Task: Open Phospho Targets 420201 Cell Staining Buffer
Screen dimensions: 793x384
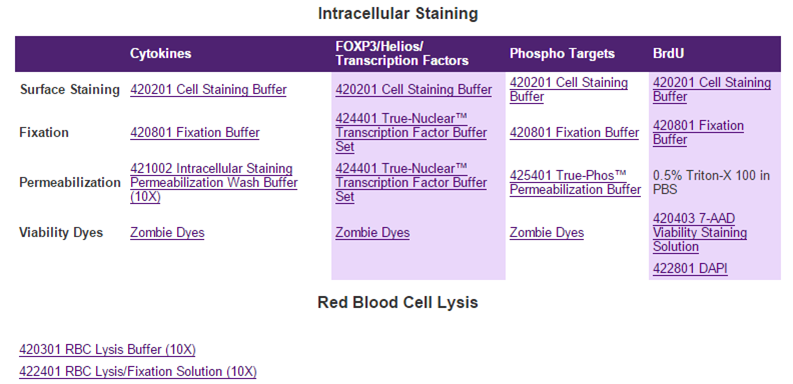Action: click(568, 90)
